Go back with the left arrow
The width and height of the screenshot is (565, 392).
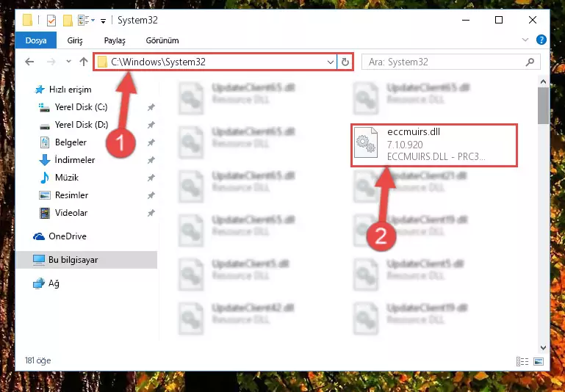(29, 62)
